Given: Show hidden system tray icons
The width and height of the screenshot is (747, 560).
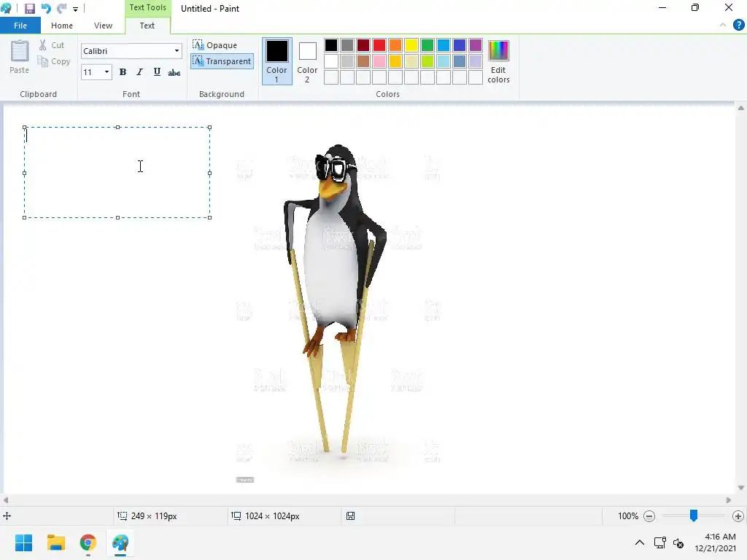Looking at the screenshot, I should (640, 542).
